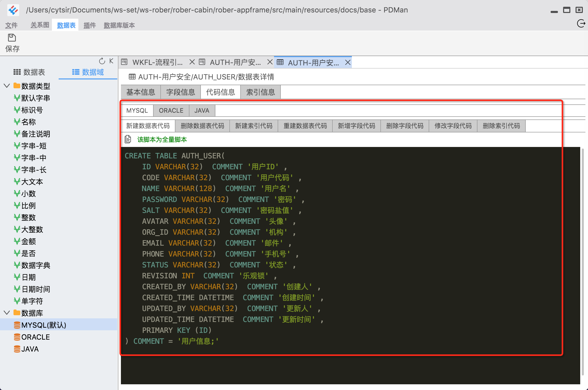Show 新建索引代码 script

[x=254, y=126]
